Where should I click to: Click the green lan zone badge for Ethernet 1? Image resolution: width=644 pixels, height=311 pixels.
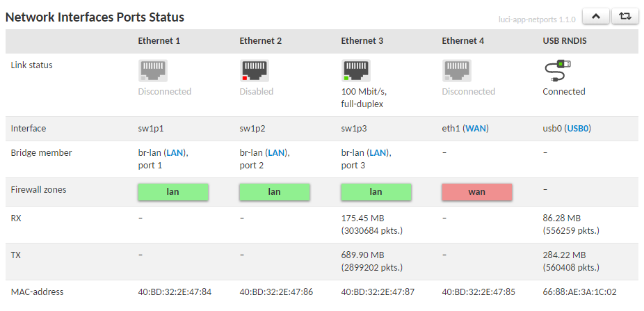point(173,192)
